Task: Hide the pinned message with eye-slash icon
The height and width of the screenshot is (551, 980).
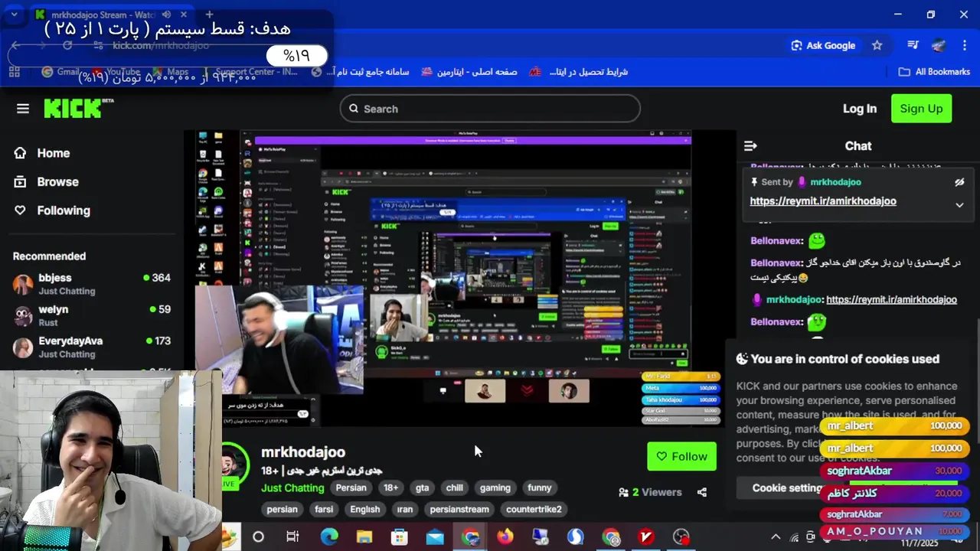Action: [x=959, y=182]
